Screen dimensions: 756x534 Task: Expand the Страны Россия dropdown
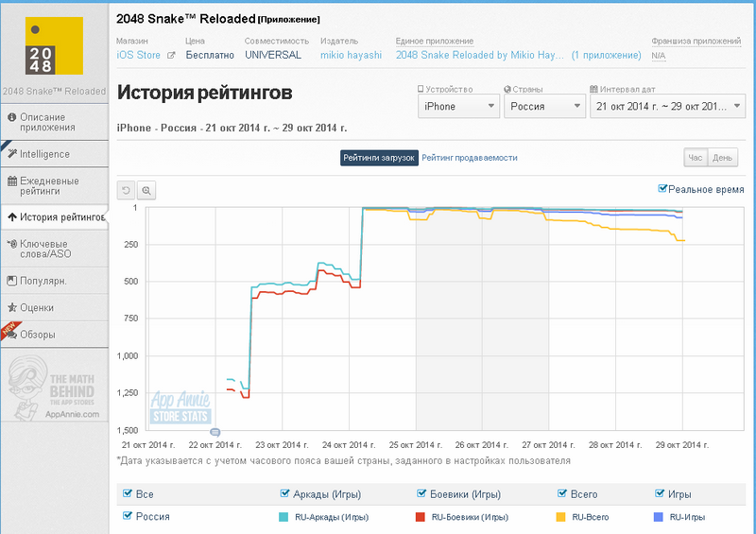click(545, 106)
